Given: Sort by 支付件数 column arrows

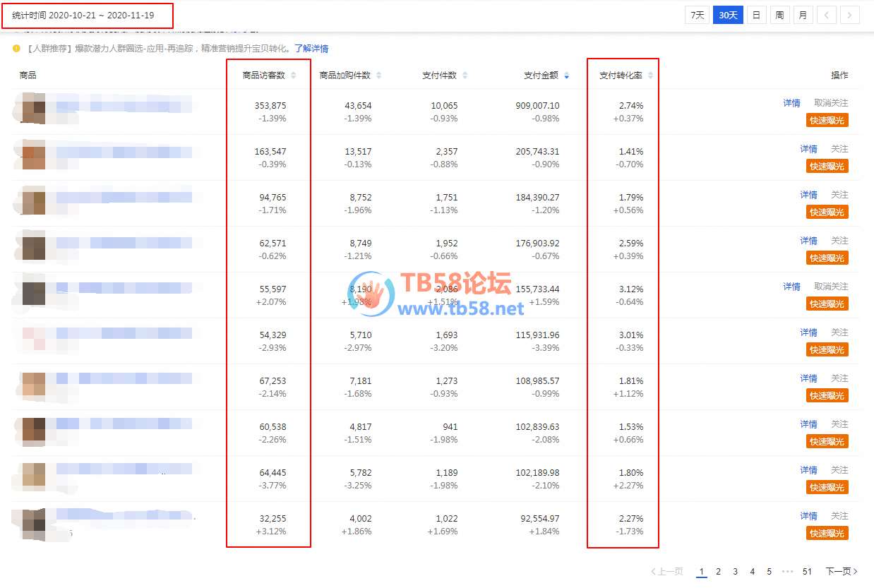Looking at the screenshot, I should [465, 76].
